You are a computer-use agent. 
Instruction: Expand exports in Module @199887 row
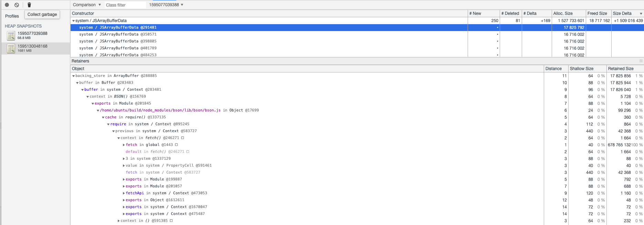click(x=124, y=179)
